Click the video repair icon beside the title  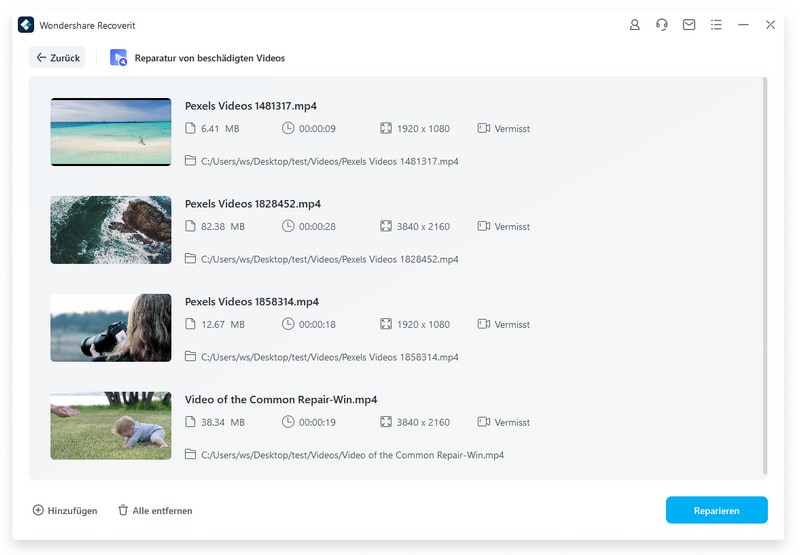coord(118,58)
